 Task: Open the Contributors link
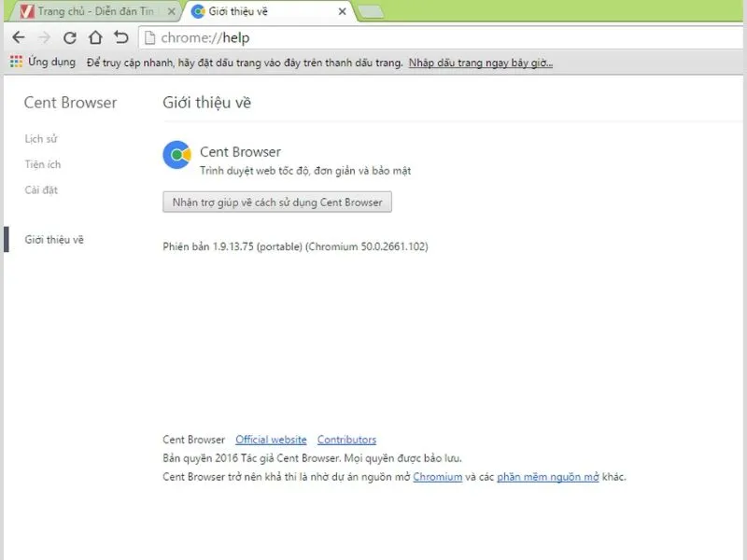point(346,440)
